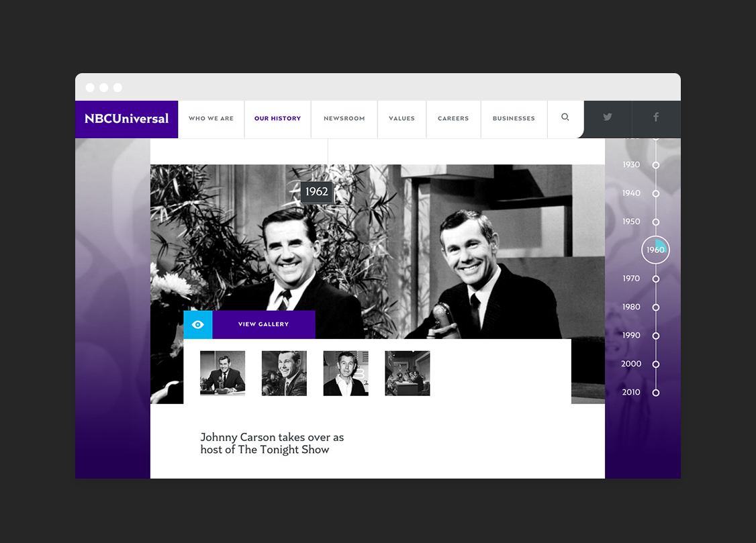
Task: Navigate to Businesses
Action: click(x=514, y=119)
